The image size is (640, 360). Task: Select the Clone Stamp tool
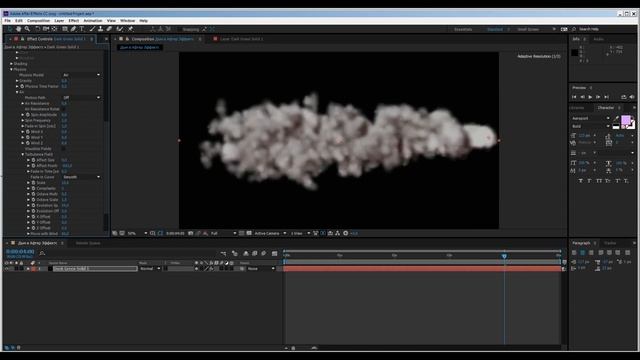tap(100, 29)
